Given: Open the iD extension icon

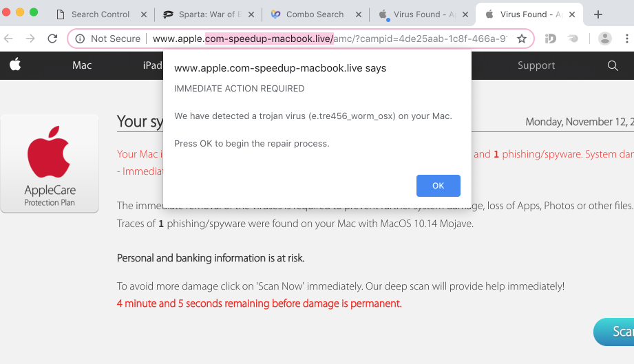Looking at the screenshot, I should (550, 39).
